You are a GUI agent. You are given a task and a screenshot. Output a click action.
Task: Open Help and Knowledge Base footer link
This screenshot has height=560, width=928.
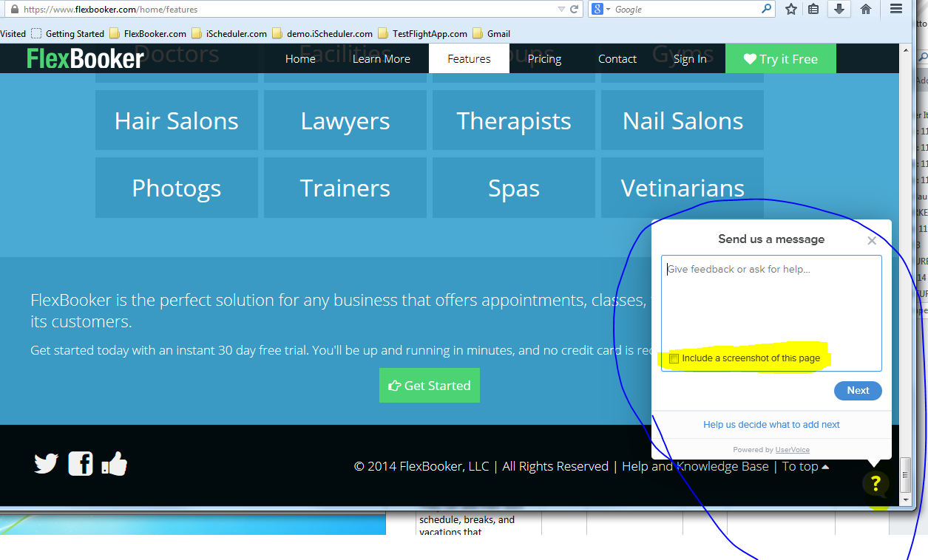pyautogui.click(x=695, y=466)
